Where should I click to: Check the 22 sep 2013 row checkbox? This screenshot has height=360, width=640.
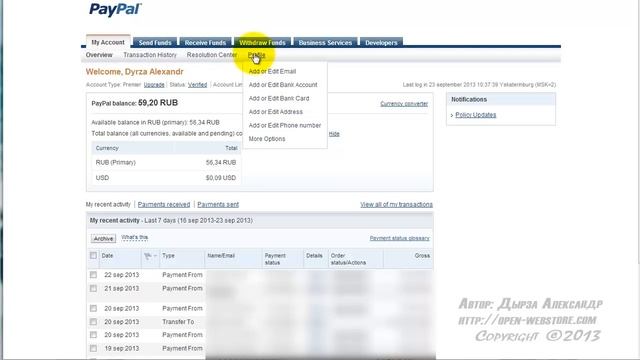coord(93,275)
